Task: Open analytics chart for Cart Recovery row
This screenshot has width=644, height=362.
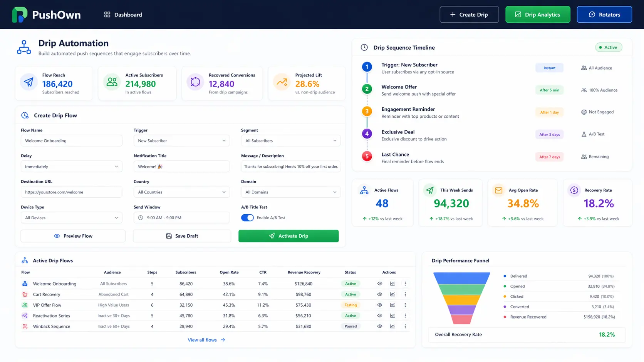Action: (x=392, y=294)
